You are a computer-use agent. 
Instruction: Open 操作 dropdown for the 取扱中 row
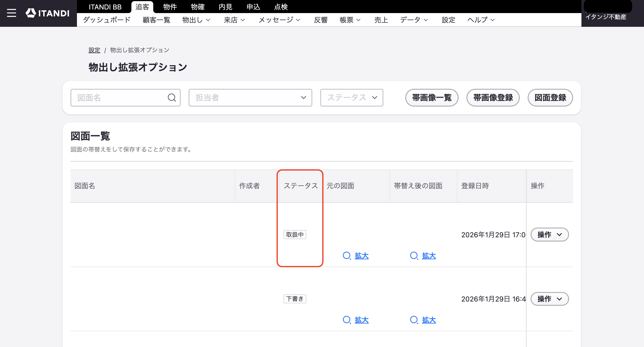tap(549, 235)
